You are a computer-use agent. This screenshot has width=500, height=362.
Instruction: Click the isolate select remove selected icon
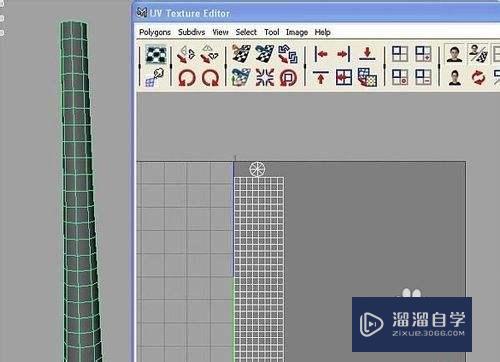pyautogui.click(x=423, y=77)
